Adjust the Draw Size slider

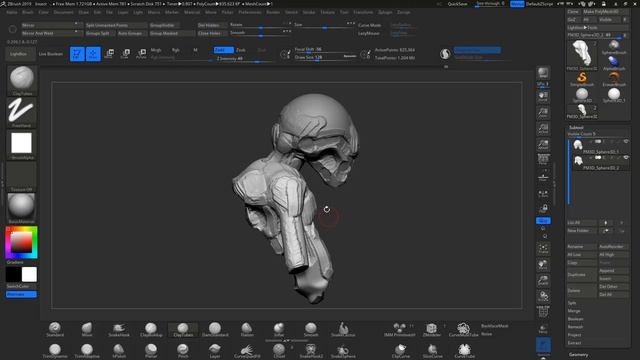click(x=326, y=58)
